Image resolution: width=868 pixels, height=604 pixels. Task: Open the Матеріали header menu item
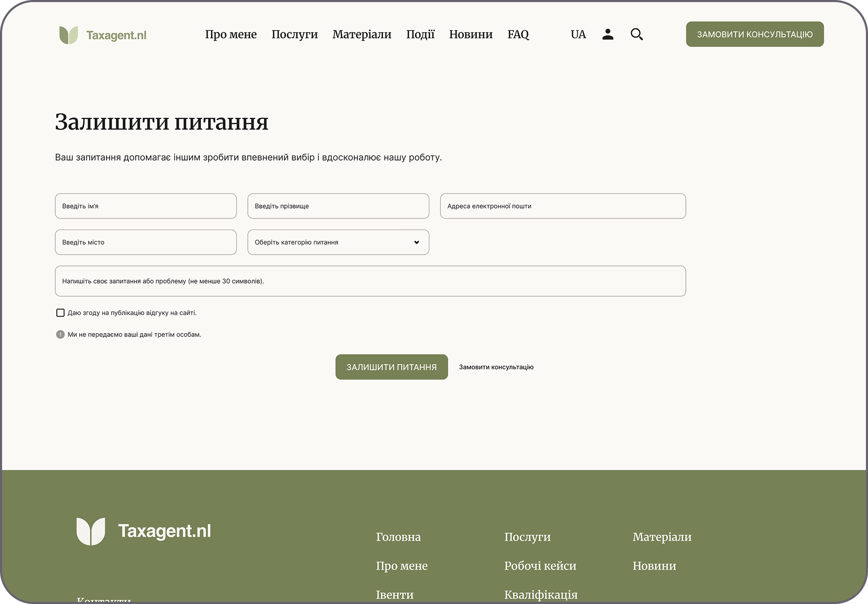point(362,34)
